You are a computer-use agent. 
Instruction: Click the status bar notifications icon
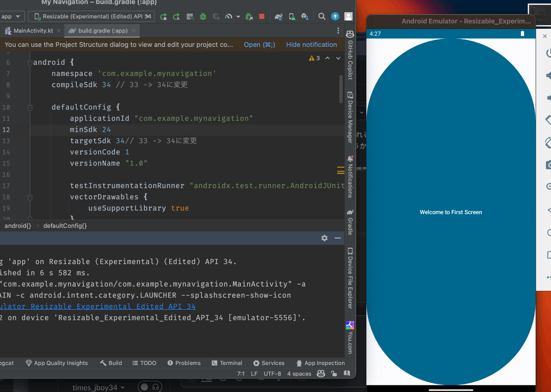tap(347, 374)
